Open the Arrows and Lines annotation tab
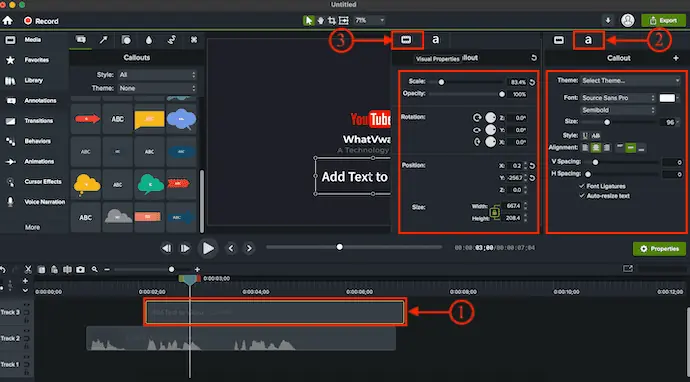The width and height of the screenshot is (690, 382). tap(103, 40)
